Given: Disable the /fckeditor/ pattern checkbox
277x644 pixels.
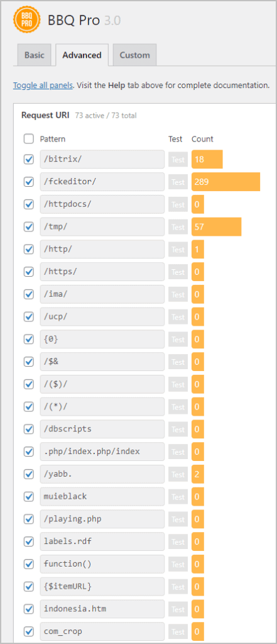Looking at the screenshot, I should click(29, 182).
